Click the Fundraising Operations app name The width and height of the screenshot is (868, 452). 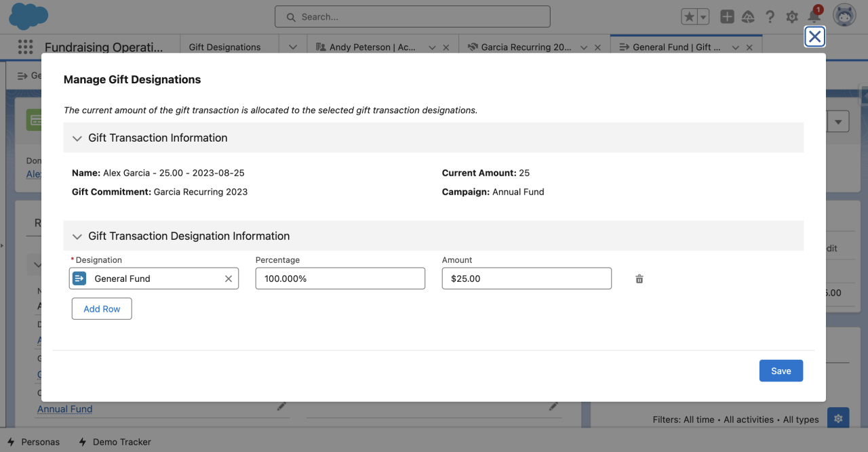104,47
